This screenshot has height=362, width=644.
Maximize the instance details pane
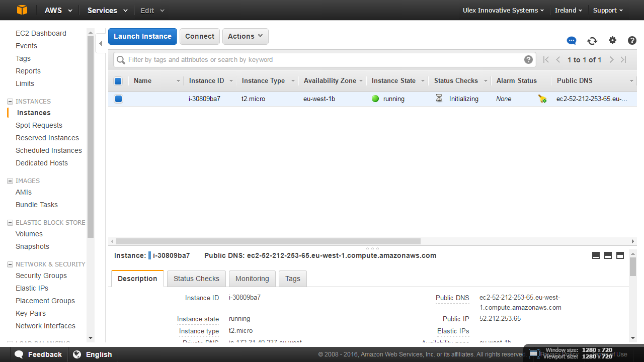[620, 255]
